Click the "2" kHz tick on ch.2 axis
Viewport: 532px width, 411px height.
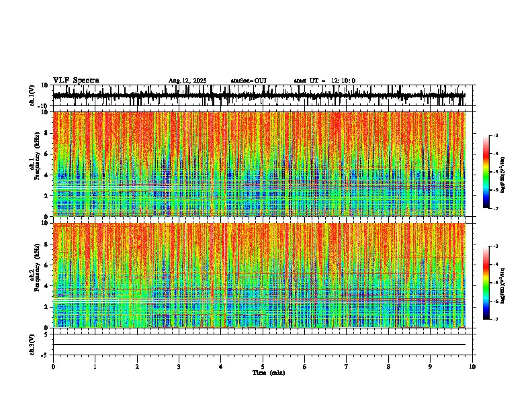pyautogui.click(x=46, y=307)
